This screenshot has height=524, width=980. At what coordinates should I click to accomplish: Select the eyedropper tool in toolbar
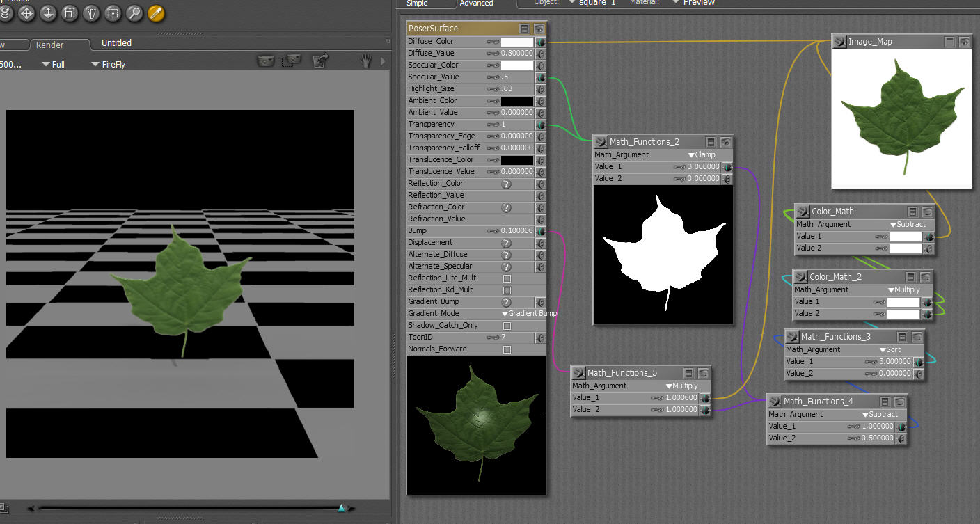157,13
